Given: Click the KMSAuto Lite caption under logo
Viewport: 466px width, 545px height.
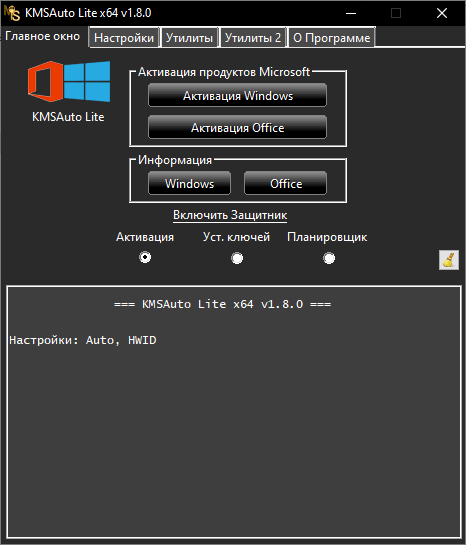Looking at the screenshot, I should pos(68,117).
